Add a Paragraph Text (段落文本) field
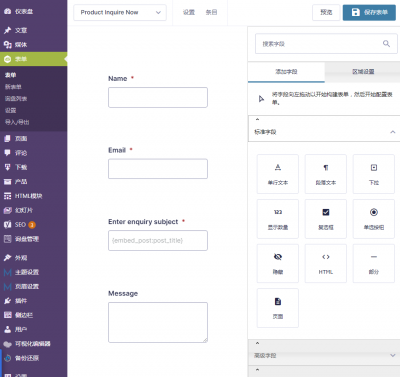Image resolution: width=400 pixels, height=377 pixels. tap(326, 174)
